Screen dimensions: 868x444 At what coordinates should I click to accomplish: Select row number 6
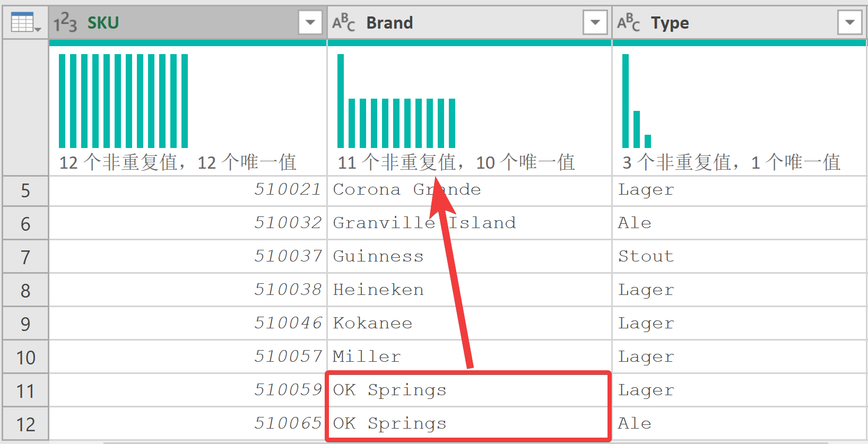[25, 224]
